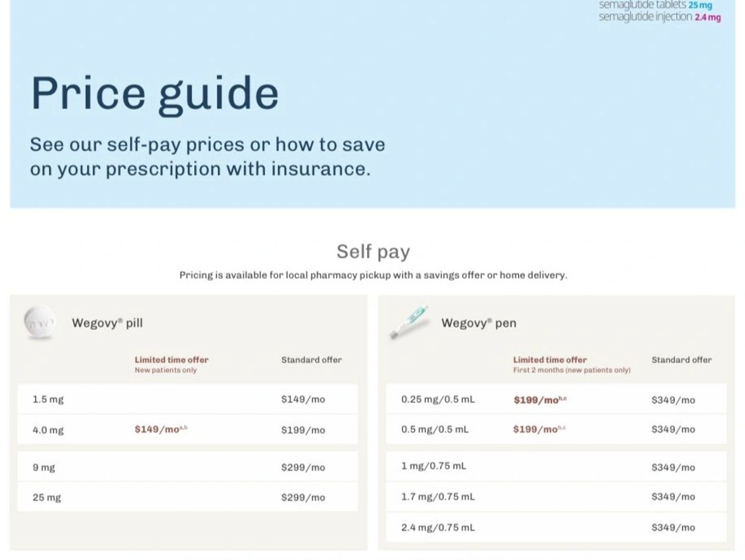
Task: Select the 25 mg pill $299/mo price
Action: coord(303,498)
